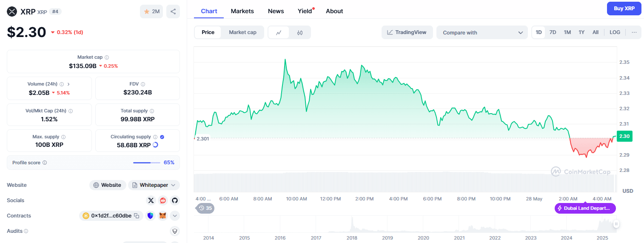Viewport: 644px width, 243px height.
Task: Open the Website link
Action: coord(108,185)
